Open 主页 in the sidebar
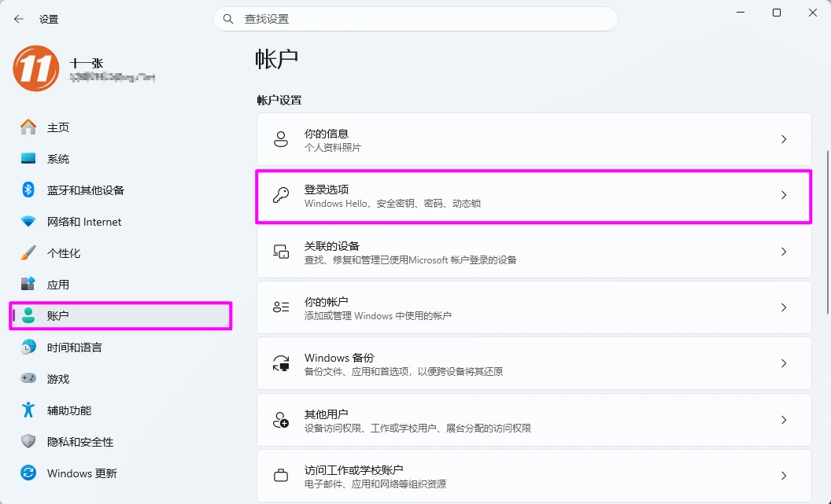Image resolution: width=831 pixels, height=504 pixels. point(121,127)
